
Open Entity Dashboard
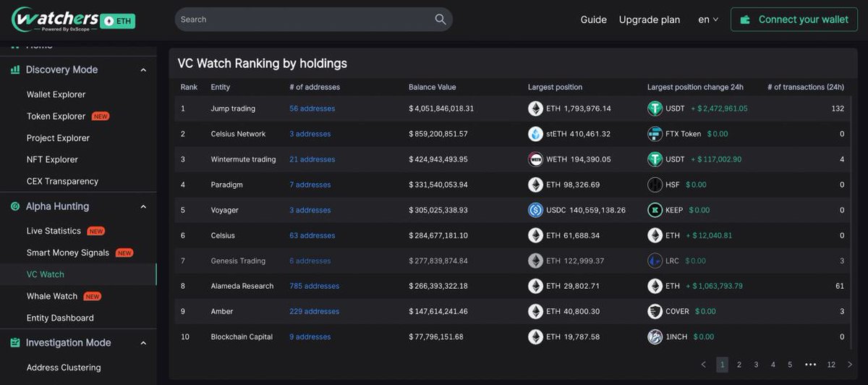tap(60, 318)
